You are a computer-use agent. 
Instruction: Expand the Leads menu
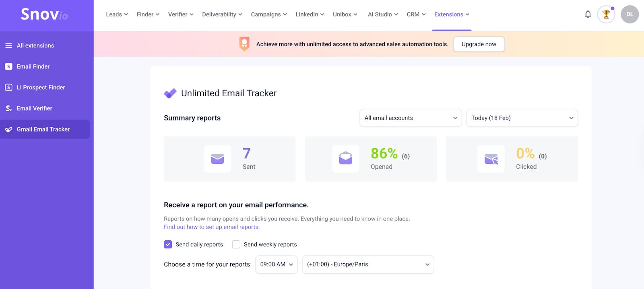(x=117, y=14)
